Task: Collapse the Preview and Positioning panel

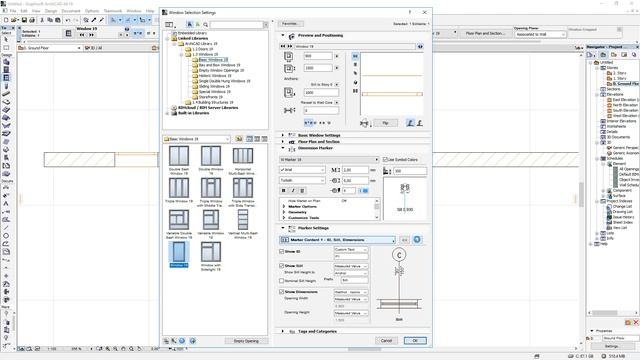Action: point(282,36)
